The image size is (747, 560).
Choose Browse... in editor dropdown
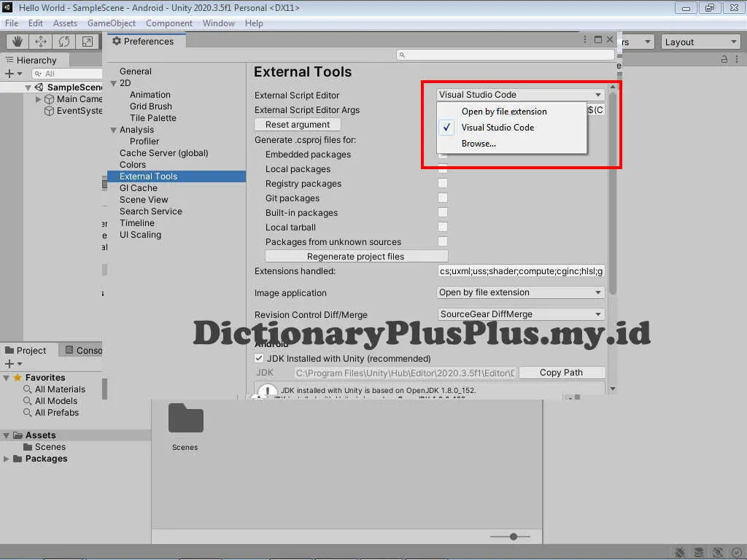511,144
